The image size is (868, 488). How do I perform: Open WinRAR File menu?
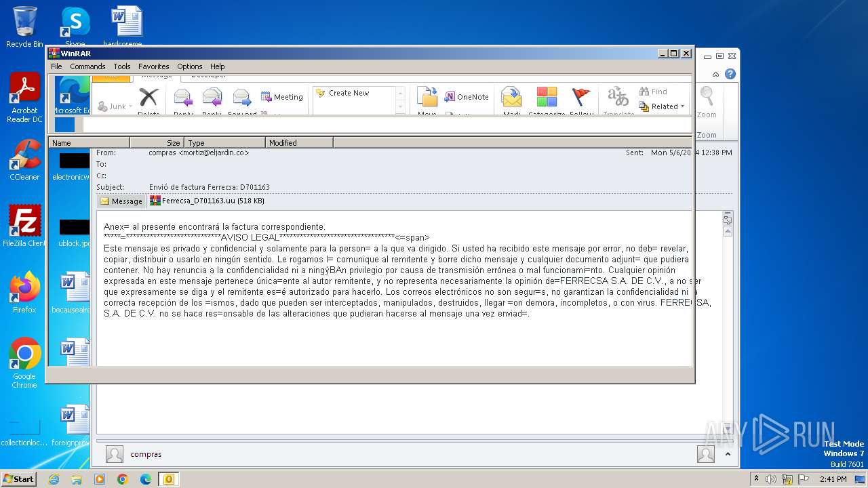tap(56, 66)
